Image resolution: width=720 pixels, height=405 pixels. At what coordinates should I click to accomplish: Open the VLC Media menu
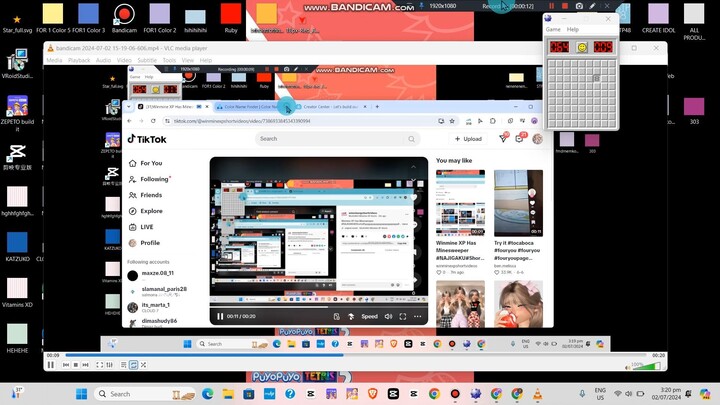click(54, 60)
